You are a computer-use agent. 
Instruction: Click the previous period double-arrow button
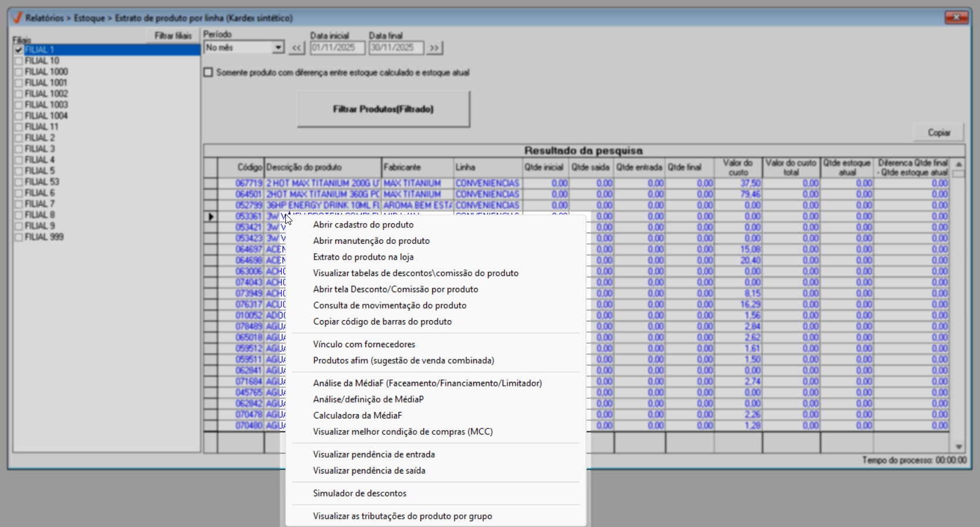point(297,48)
